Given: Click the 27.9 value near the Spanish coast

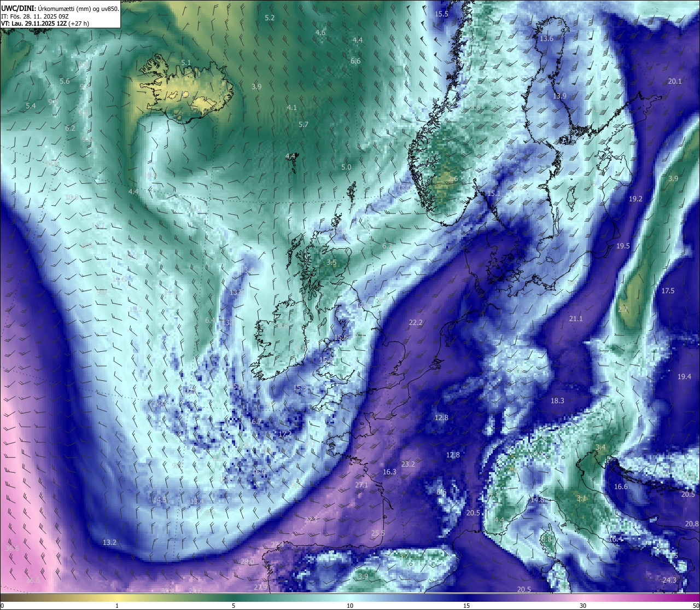Looking at the screenshot, I should click(260, 588).
